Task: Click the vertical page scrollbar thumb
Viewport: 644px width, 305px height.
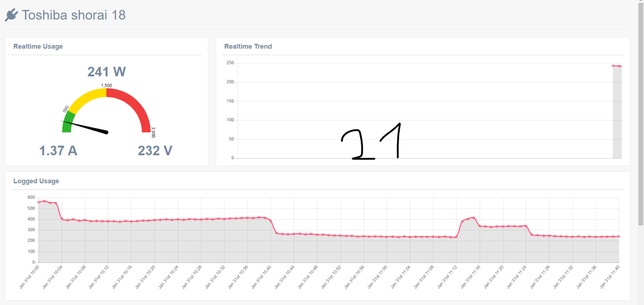Action: point(641,114)
